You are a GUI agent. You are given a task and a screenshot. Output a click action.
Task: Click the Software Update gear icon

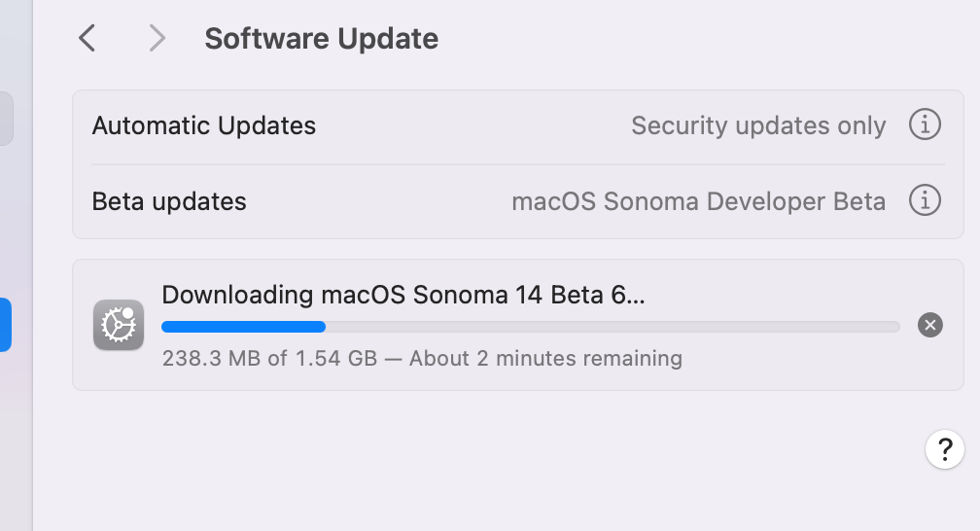(119, 325)
